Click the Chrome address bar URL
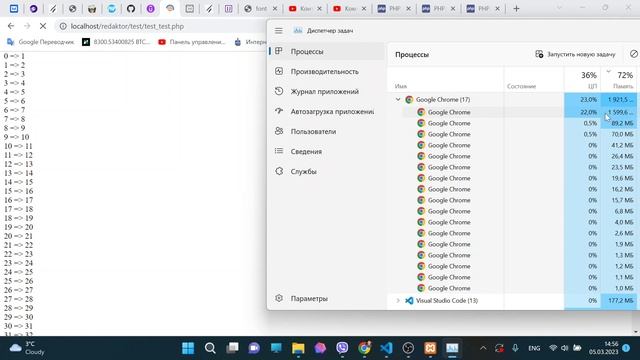640x360 pixels. (x=127, y=26)
